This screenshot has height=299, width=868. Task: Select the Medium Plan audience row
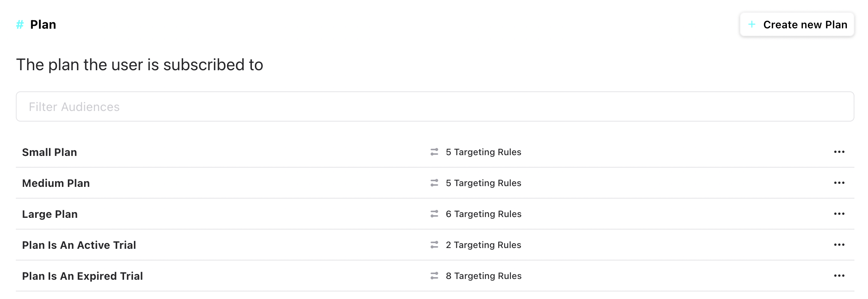[56, 183]
